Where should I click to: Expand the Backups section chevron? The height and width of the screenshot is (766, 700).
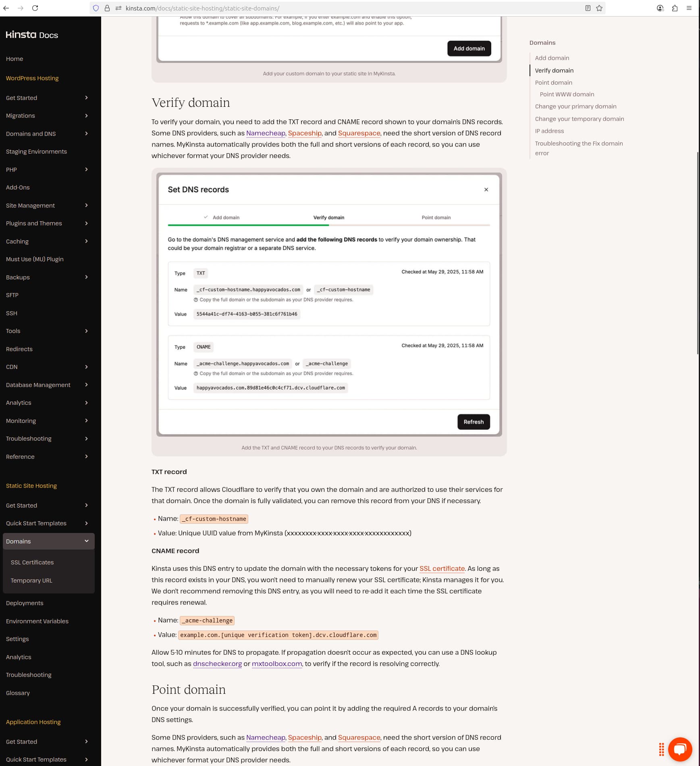point(86,277)
